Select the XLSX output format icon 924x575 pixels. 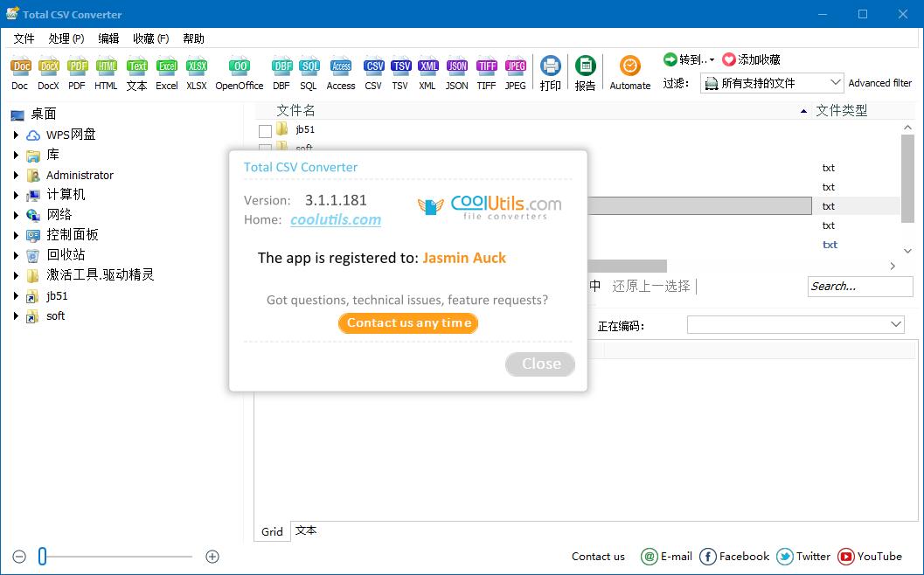coord(196,66)
